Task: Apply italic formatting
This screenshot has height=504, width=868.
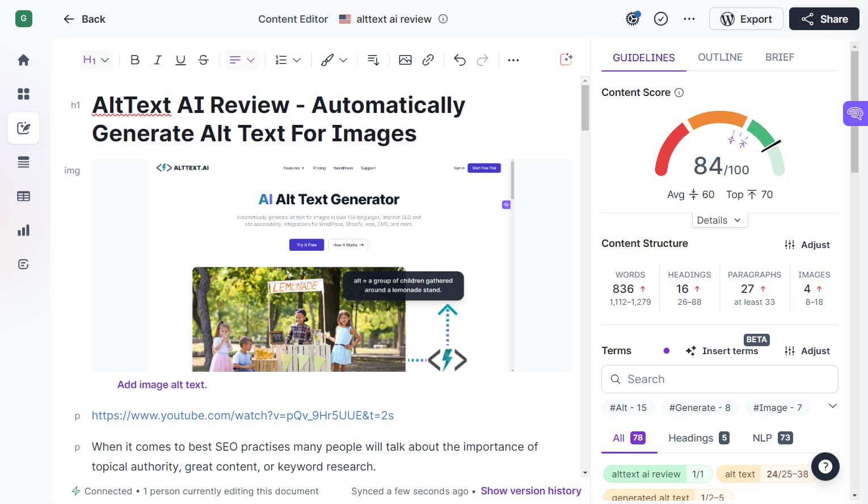Action: (x=158, y=60)
